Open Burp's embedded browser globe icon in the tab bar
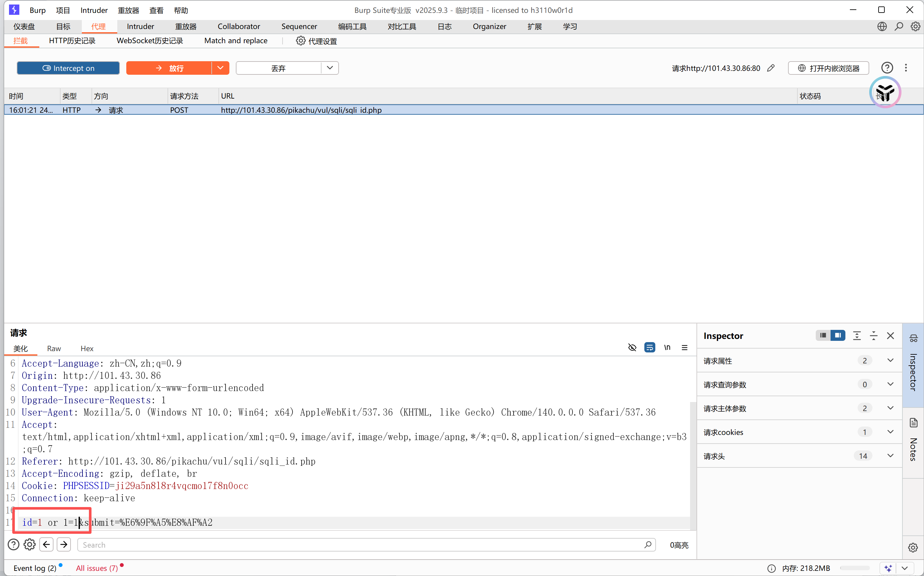924x576 pixels. [882, 26]
